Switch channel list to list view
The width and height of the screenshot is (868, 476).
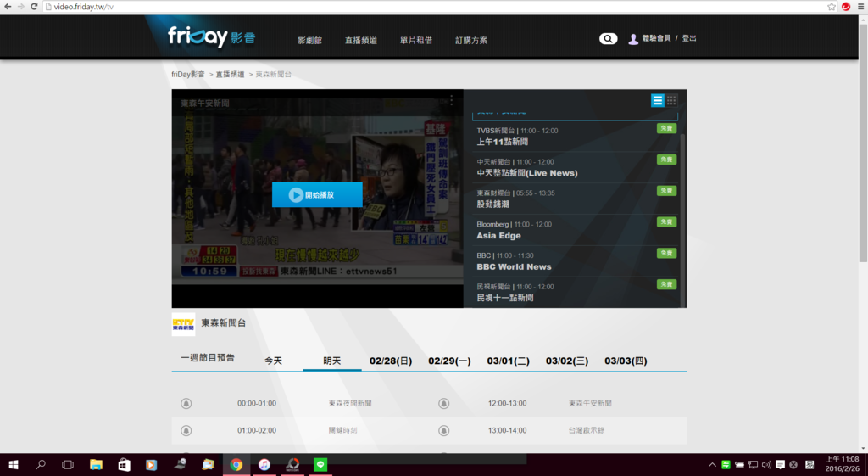(x=657, y=100)
